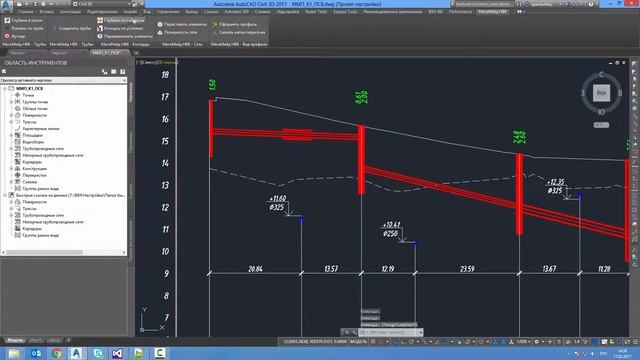Switch to the 'Express Tools' ribbon tab
The width and height of the screenshot is (640, 360).
pyautogui.click(x=345, y=12)
